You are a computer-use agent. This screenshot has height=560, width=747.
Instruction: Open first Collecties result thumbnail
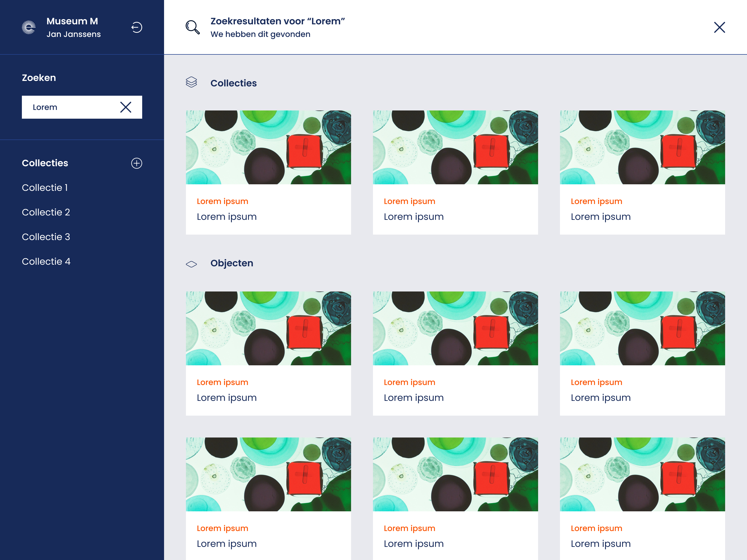pos(269,147)
